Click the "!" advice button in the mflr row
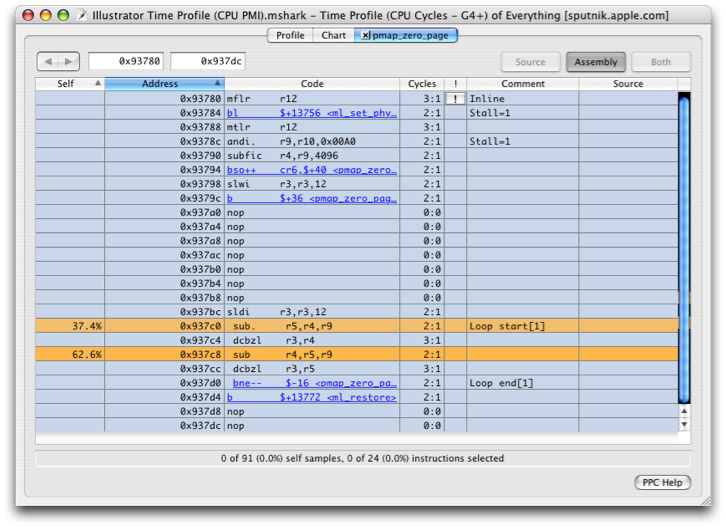The height and width of the screenshot is (532, 726). point(455,99)
